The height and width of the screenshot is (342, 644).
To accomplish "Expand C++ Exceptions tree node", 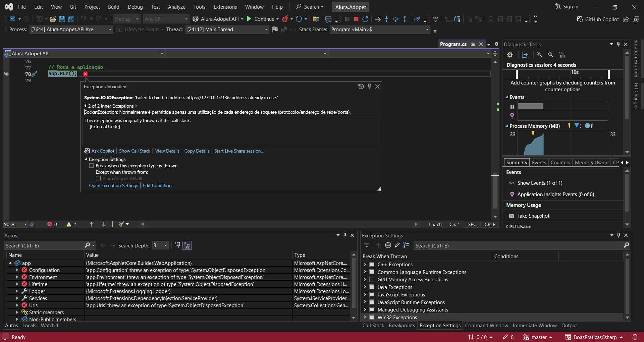I will point(365,264).
